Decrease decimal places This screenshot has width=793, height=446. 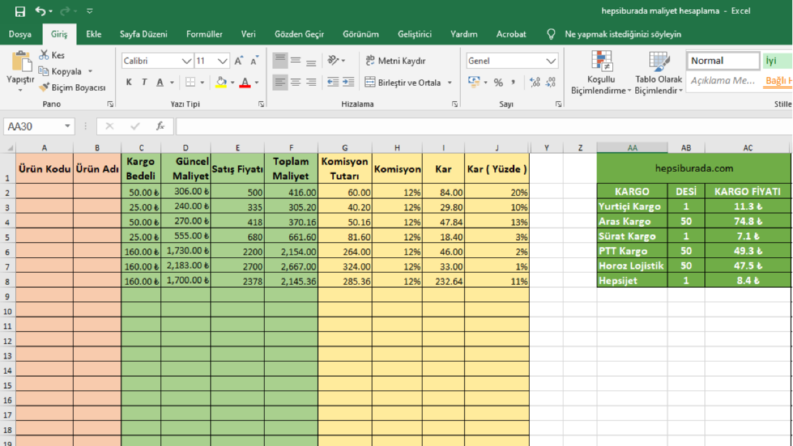(x=551, y=82)
